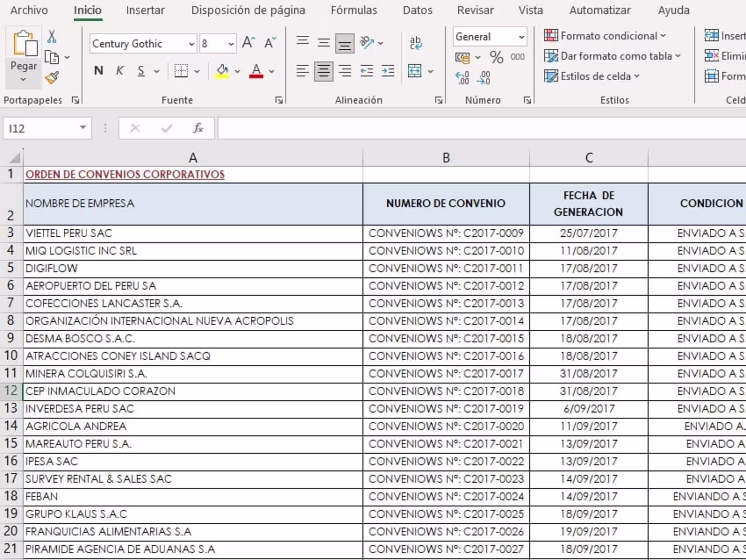Click the accounting number format icon
This screenshot has width=746, height=560.
click(463, 57)
